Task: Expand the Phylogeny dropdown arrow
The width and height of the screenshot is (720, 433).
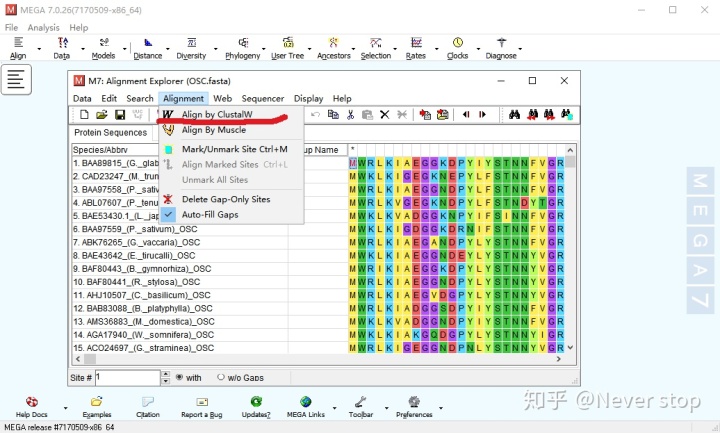Action: pos(264,49)
